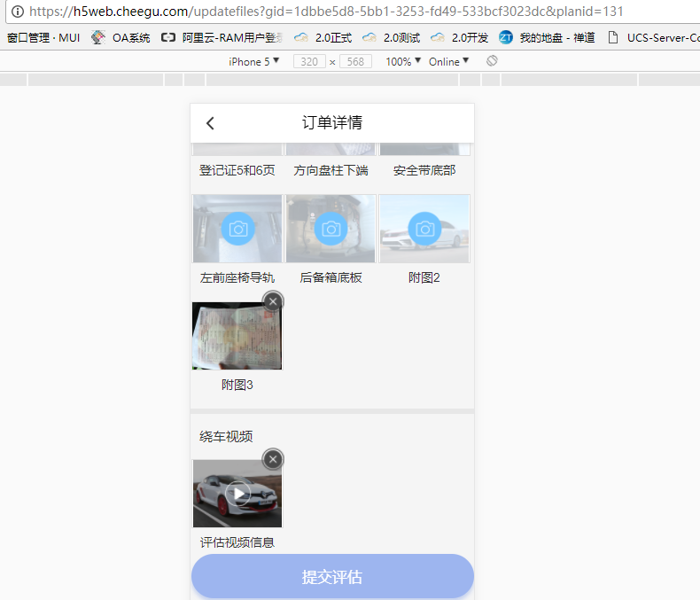The height and width of the screenshot is (600, 700).
Task: Delete the 绕车视频 uploaded video
Action: 273,459
